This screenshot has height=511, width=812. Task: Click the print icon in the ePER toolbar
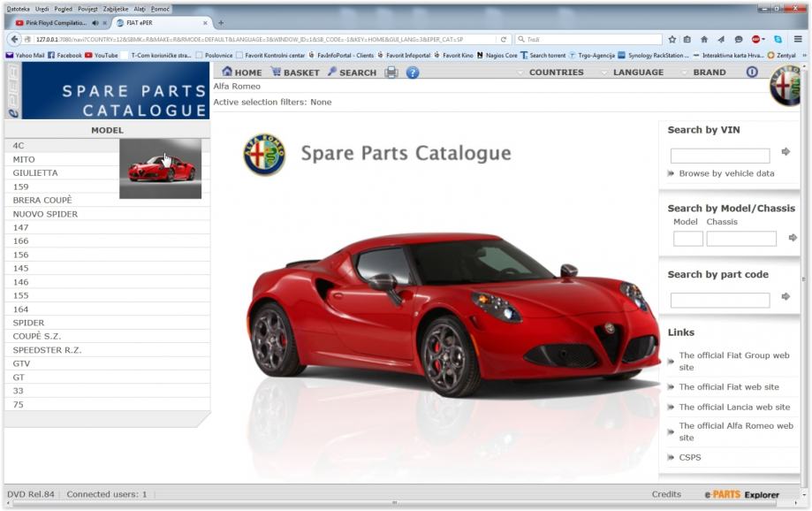(391, 72)
